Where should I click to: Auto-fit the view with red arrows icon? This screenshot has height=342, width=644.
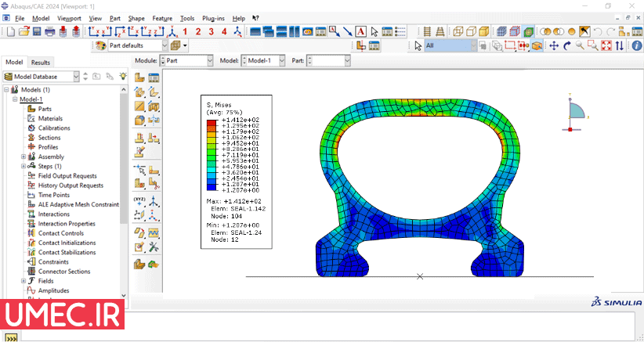click(x=606, y=45)
